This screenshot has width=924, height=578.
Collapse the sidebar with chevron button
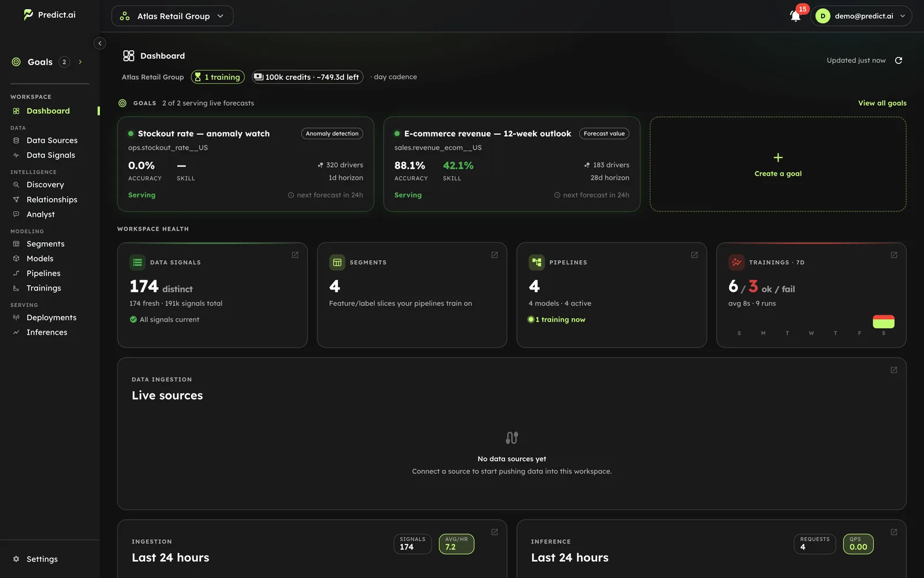pyautogui.click(x=100, y=43)
